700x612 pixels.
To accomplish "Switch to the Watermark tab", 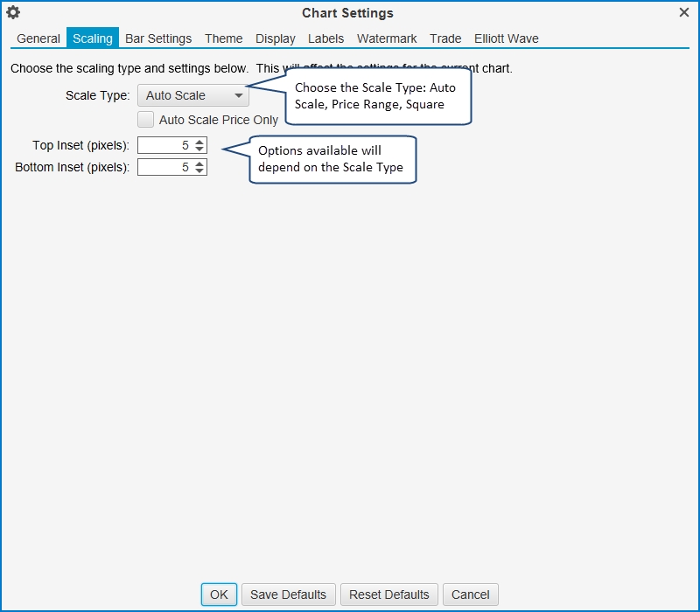I will click(x=387, y=38).
